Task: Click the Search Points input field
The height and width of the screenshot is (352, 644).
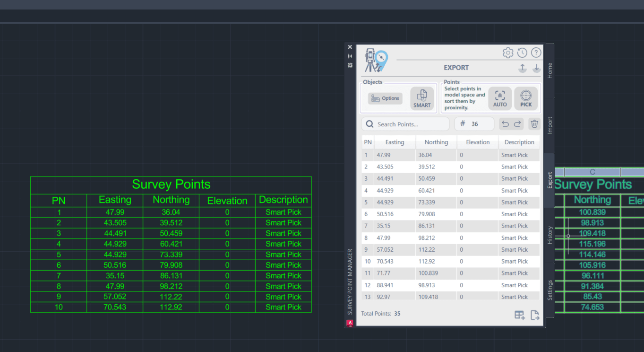Action: point(405,124)
